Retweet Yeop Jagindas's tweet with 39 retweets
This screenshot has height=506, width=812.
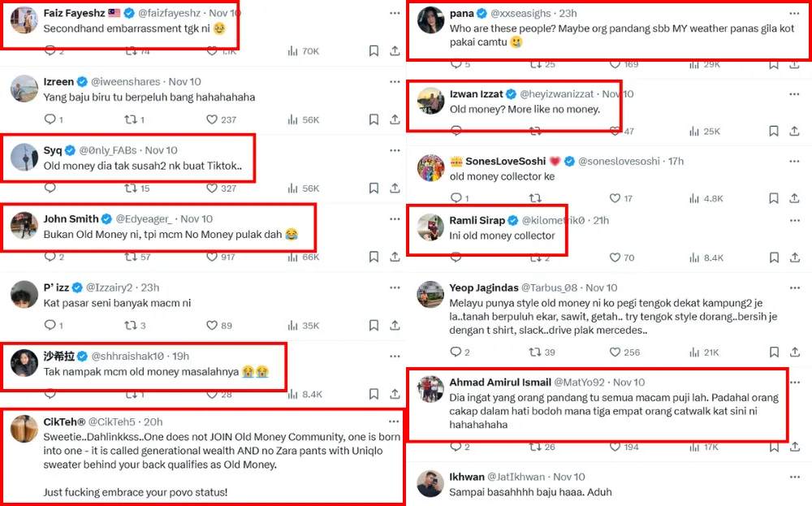[535, 352]
